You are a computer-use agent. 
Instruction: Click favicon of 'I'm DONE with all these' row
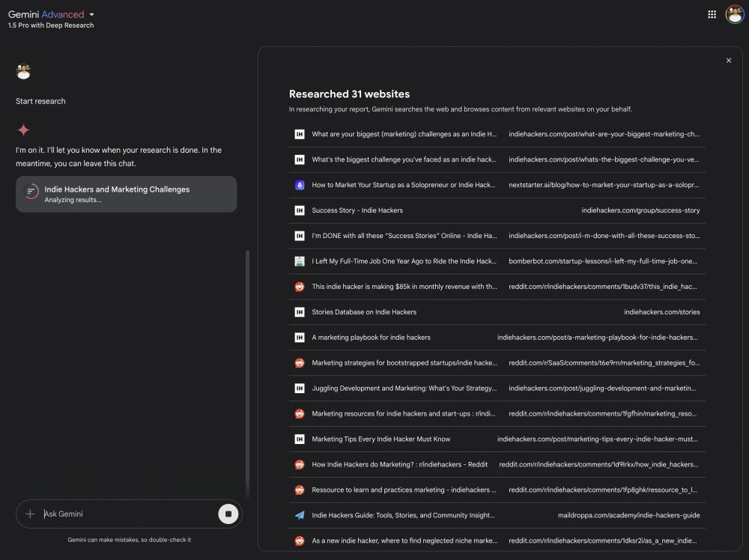point(300,236)
